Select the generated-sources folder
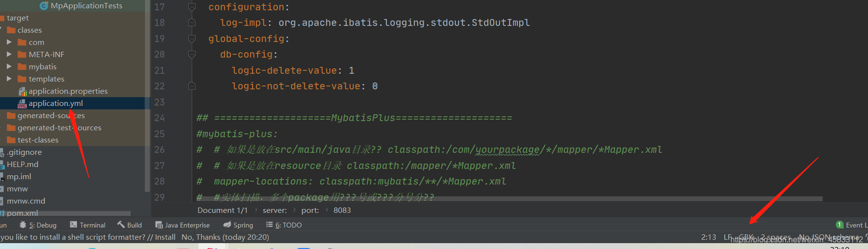The height and width of the screenshot is (249, 868). click(x=51, y=115)
